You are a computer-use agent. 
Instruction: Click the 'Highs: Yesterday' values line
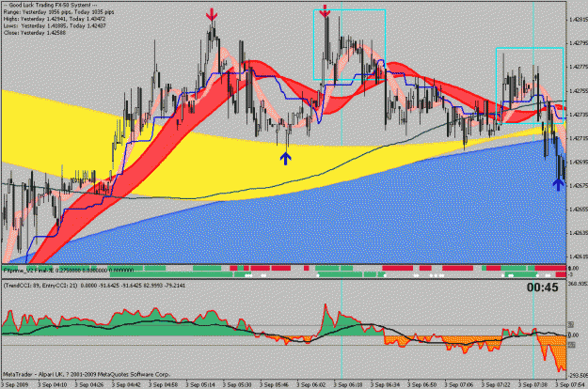coord(55,19)
